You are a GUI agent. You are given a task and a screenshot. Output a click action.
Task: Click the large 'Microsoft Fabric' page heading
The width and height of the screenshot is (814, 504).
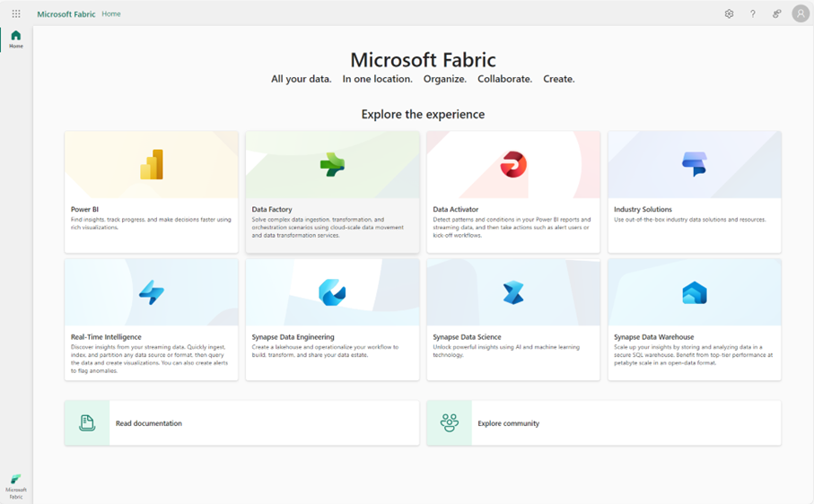423,60
